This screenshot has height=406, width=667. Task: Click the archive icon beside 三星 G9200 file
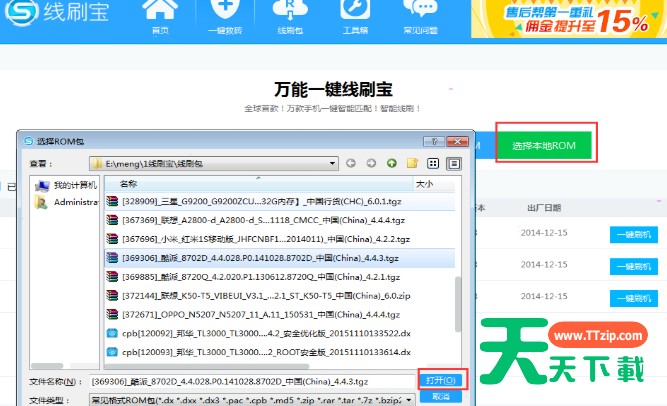112,201
